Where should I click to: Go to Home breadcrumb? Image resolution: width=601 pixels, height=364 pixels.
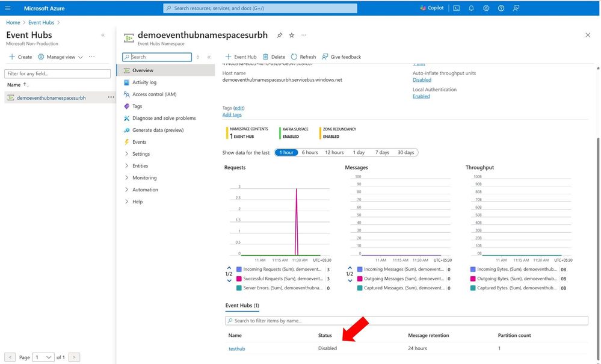pos(13,23)
